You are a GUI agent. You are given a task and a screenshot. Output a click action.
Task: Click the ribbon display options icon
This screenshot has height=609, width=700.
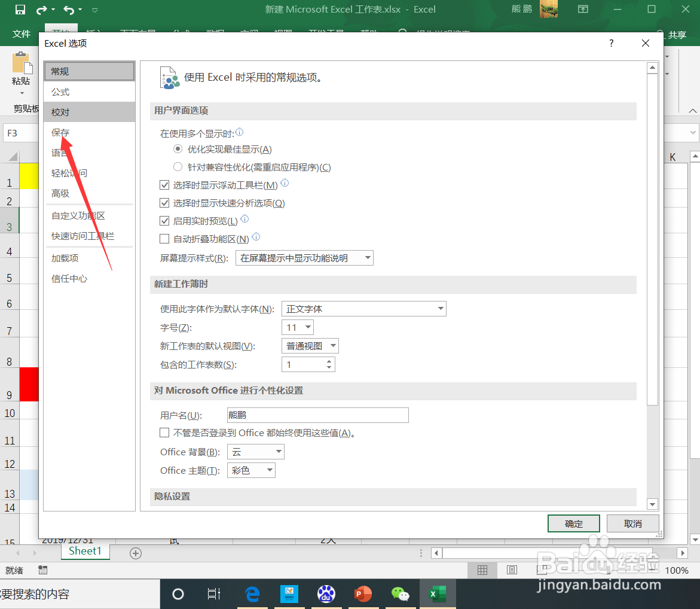[x=583, y=9]
